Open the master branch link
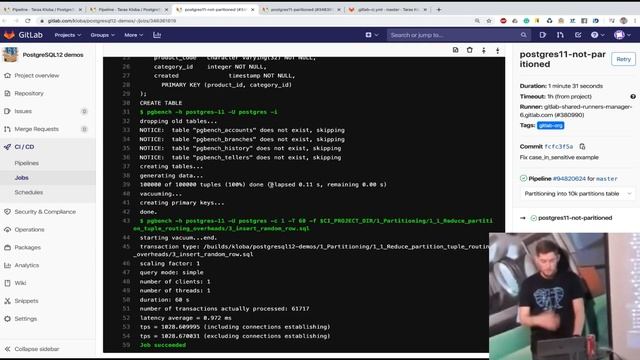640x360 pixels. coord(607,179)
